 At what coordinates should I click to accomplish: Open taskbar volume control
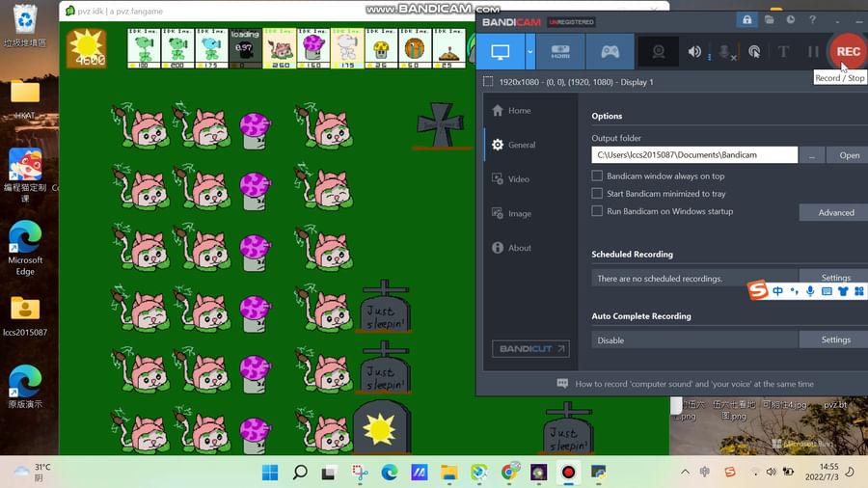(x=772, y=472)
